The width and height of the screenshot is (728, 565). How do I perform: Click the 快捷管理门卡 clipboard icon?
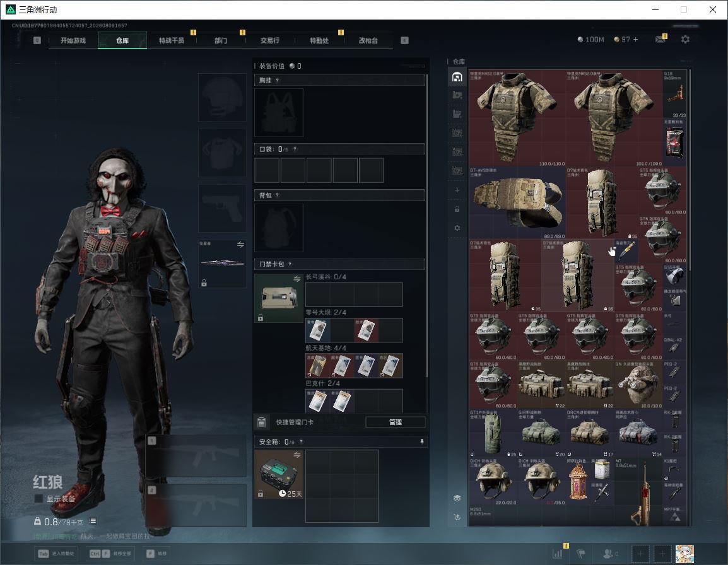(261, 422)
